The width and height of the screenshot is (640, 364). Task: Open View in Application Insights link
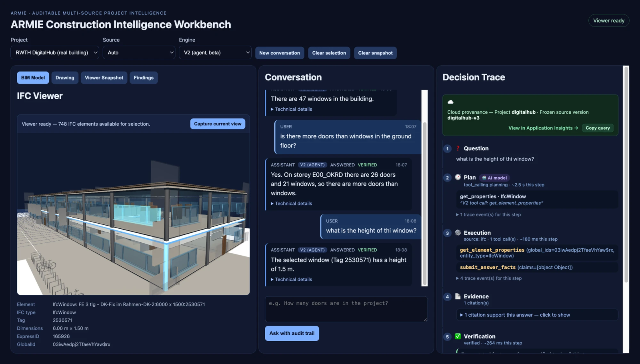(x=543, y=128)
